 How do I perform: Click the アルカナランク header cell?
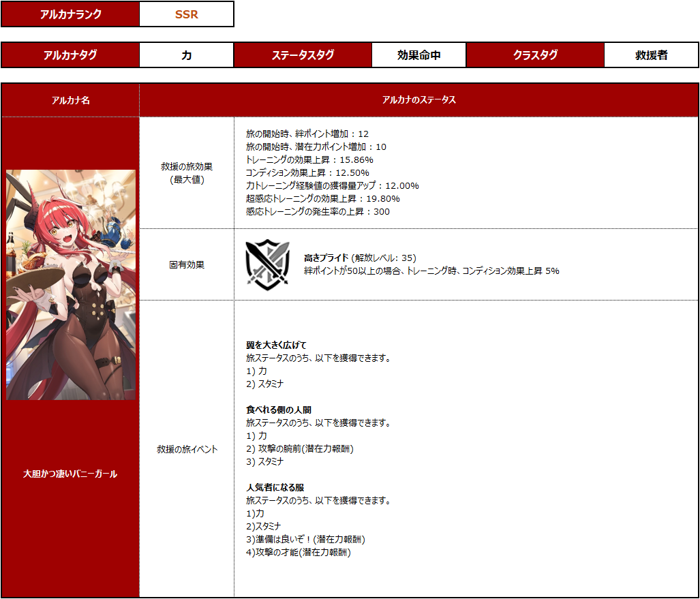click(x=70, y=14)
